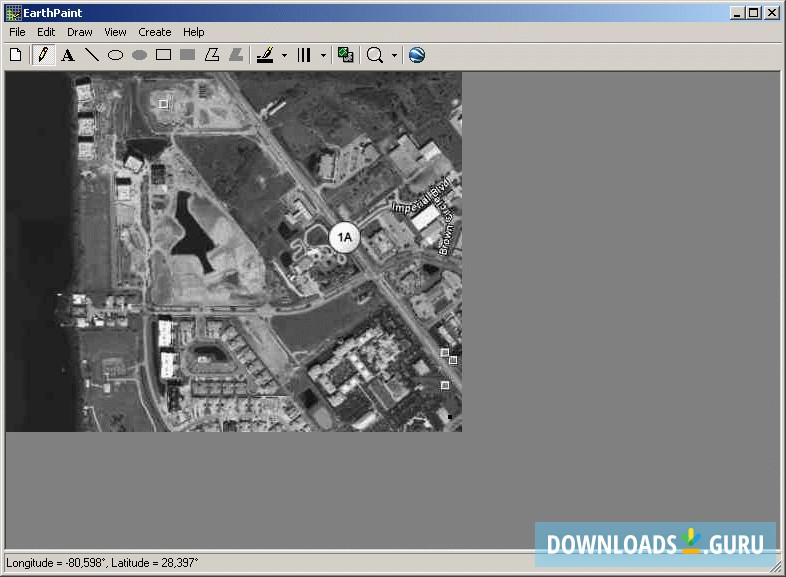786x577 pixels.
Task: Select the Pencil freehand tool
Action: coord(43,55)
